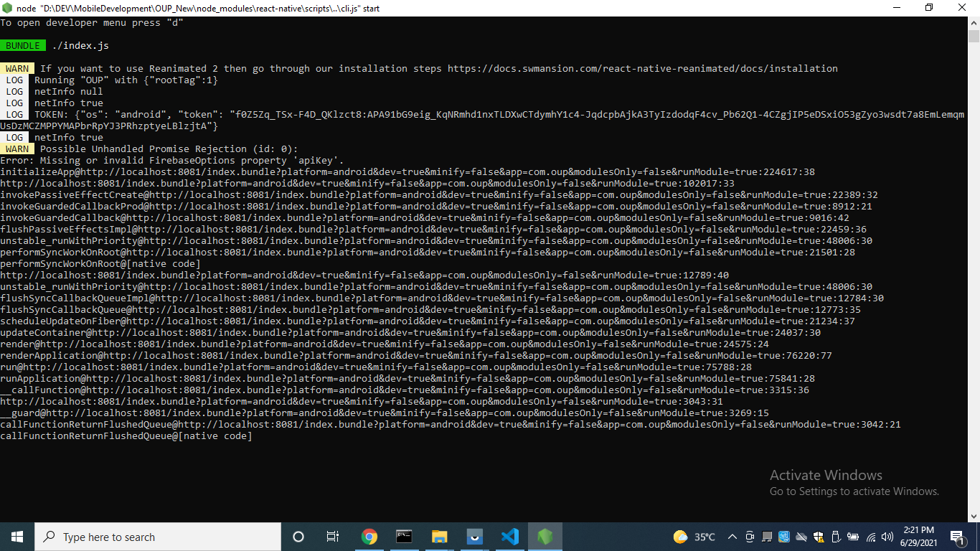Click the Type here to search box
This screenshot has width=980, height=551.
pyautogui.click(x=158, y=536)
